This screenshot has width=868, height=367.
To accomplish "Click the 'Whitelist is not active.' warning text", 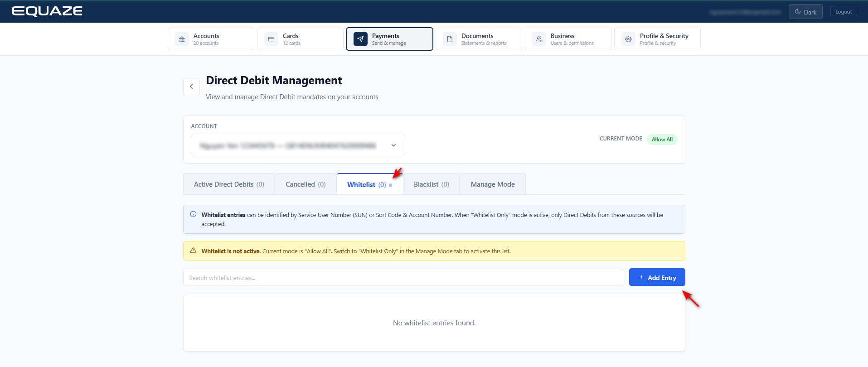I will 231,251.
